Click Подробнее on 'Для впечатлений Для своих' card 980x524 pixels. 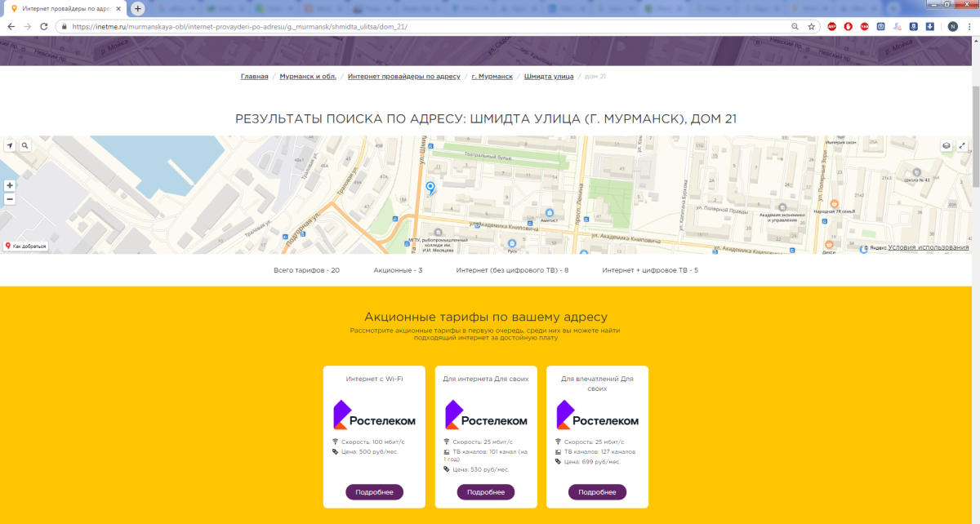click(x=597, y=492)
